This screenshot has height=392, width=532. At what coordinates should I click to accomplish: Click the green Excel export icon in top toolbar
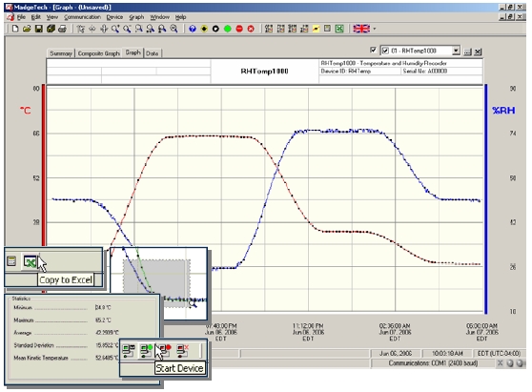[339, 29]
